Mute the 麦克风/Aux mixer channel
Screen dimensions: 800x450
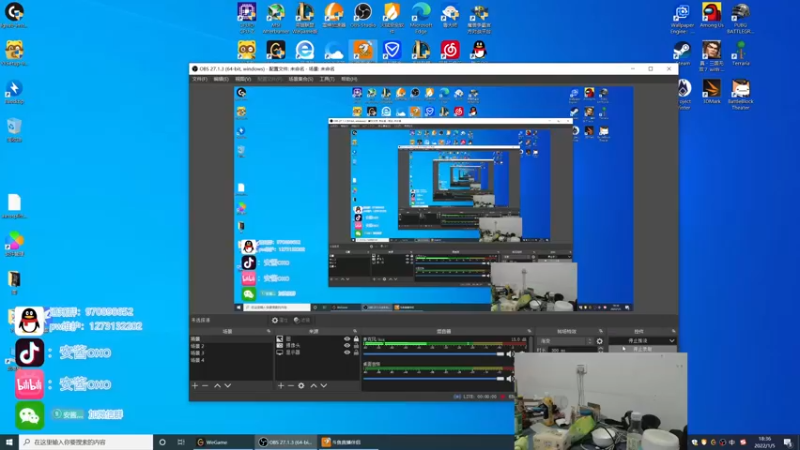[509, 354]
